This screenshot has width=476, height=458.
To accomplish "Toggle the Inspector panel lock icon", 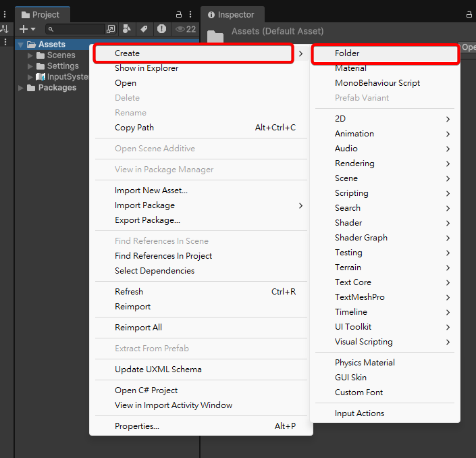I will pos(469,14).
